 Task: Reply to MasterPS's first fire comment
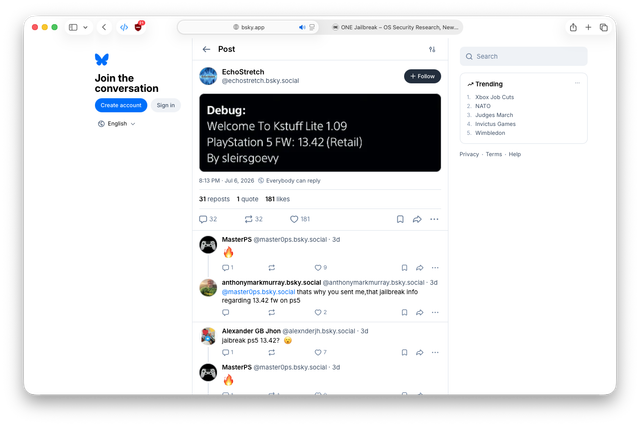(227, 268)
